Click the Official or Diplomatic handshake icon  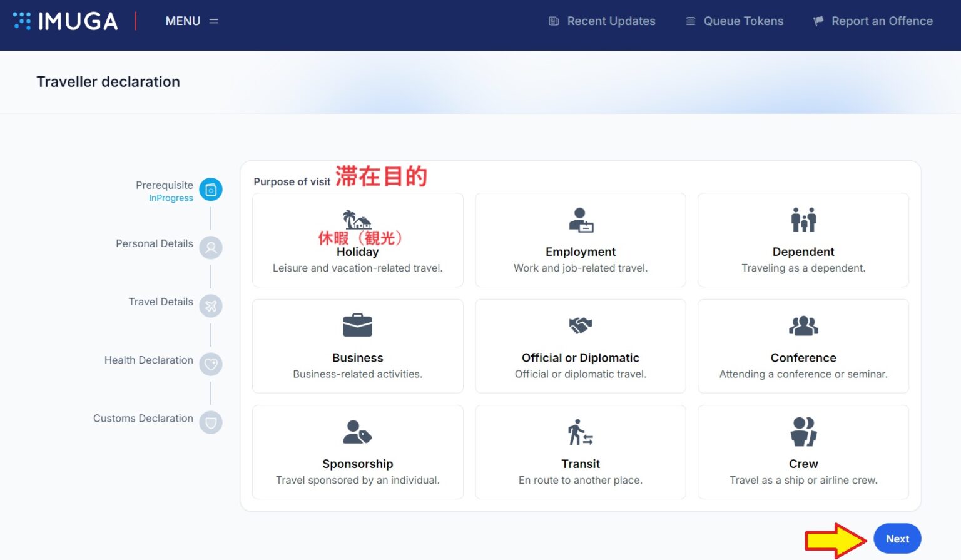click(580, 325)
